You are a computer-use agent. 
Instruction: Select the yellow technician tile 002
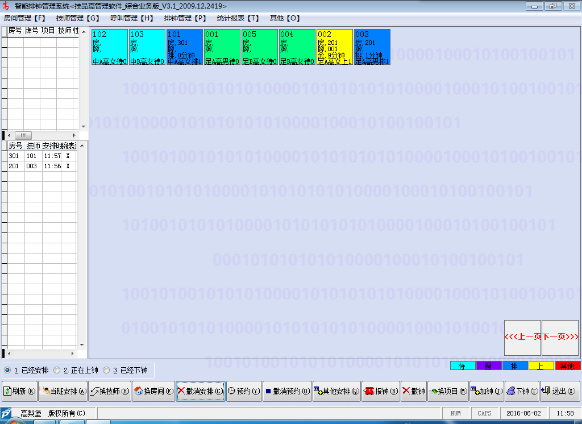pos(334,47)
